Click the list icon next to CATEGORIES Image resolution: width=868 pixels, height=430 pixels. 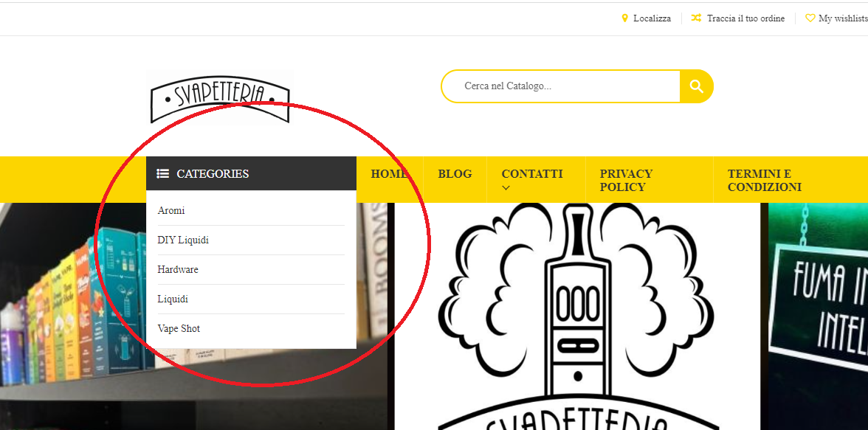[x=162, y=174]
